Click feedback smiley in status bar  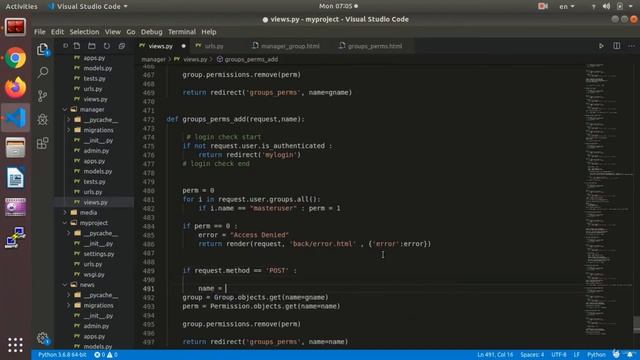coord(616,354)
